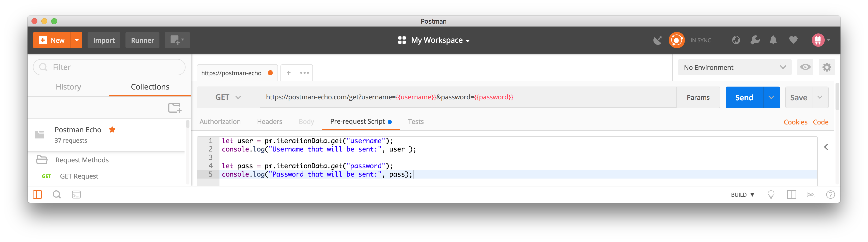The image size is (868, 242).
Task: Toggle two-pane layout icon
Action: [x=791, y=195]
